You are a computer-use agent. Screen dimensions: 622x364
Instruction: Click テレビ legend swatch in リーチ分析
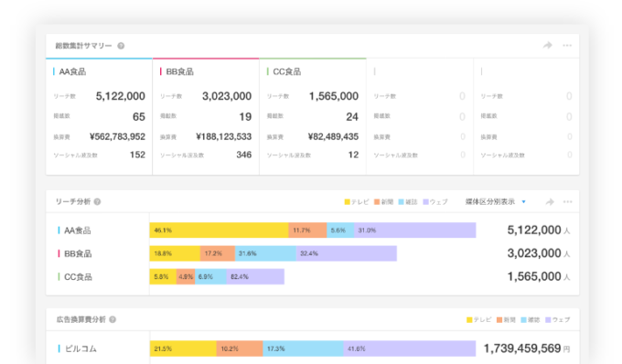coord(347,202)
